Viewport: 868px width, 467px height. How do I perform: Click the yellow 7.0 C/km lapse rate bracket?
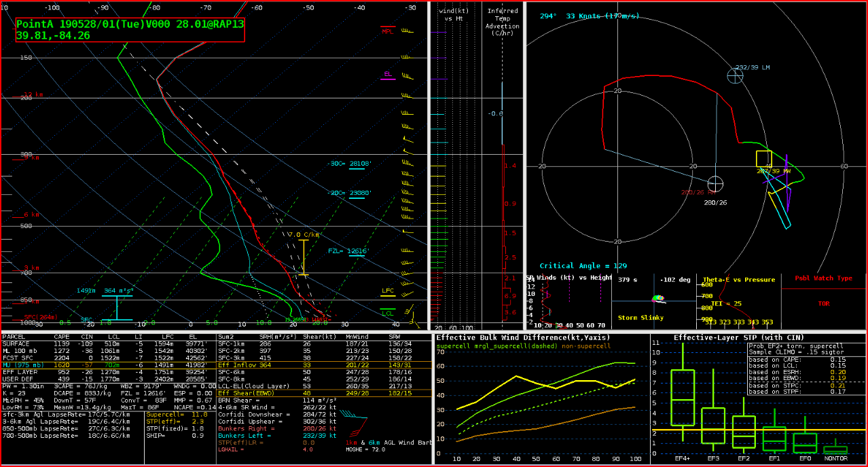pos(305,259)
